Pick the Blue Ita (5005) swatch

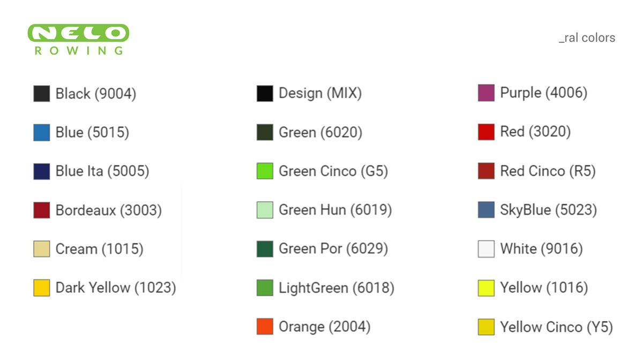pyautogui.click(x=42, y=171)
